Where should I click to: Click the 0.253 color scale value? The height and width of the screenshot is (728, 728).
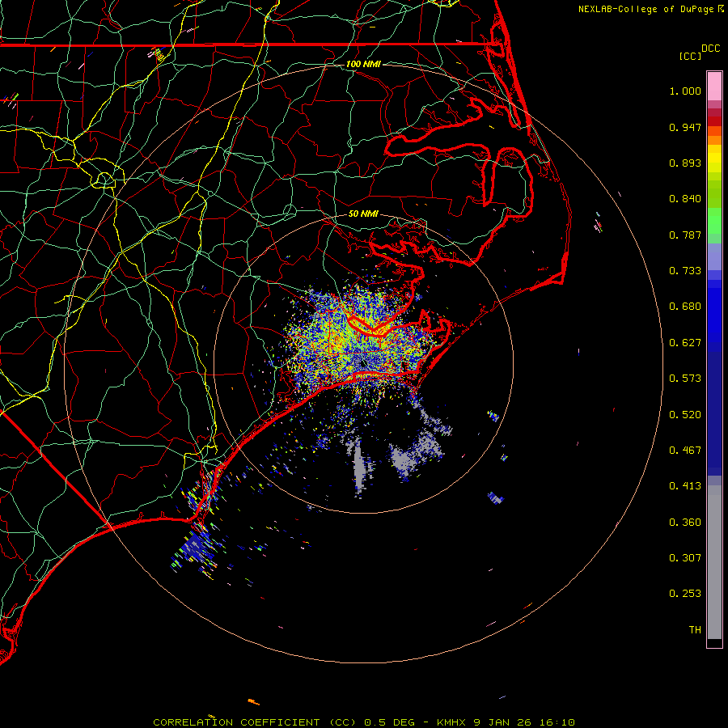point(685,594)
